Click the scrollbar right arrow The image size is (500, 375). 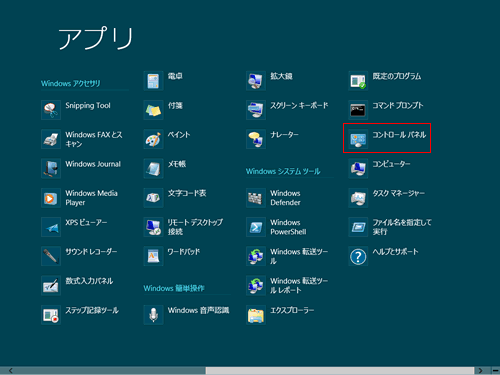point(480,371)
